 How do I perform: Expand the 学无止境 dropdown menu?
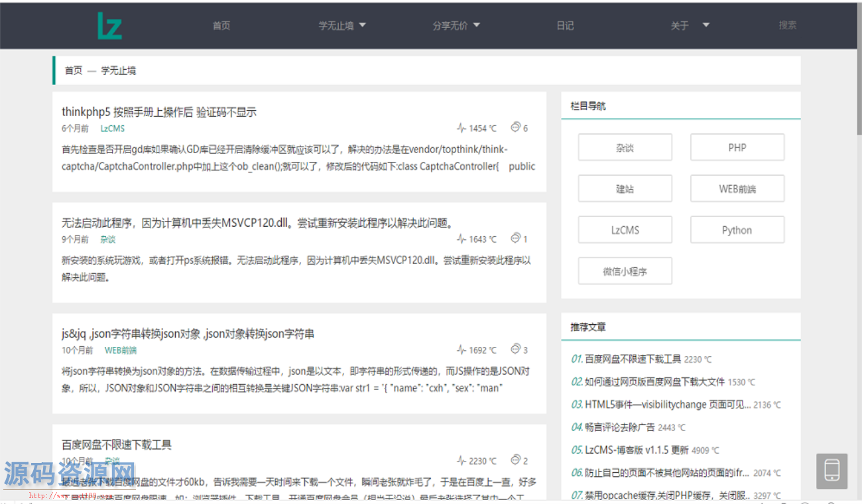point(341,25)
